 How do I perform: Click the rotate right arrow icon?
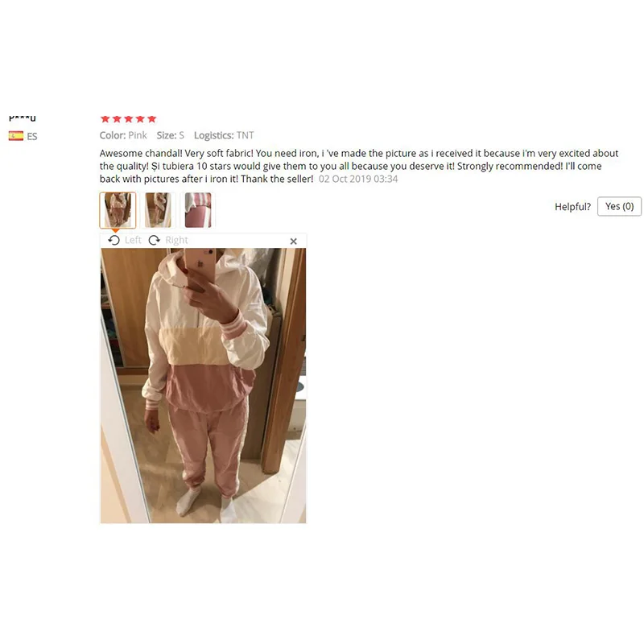point(154,240)
